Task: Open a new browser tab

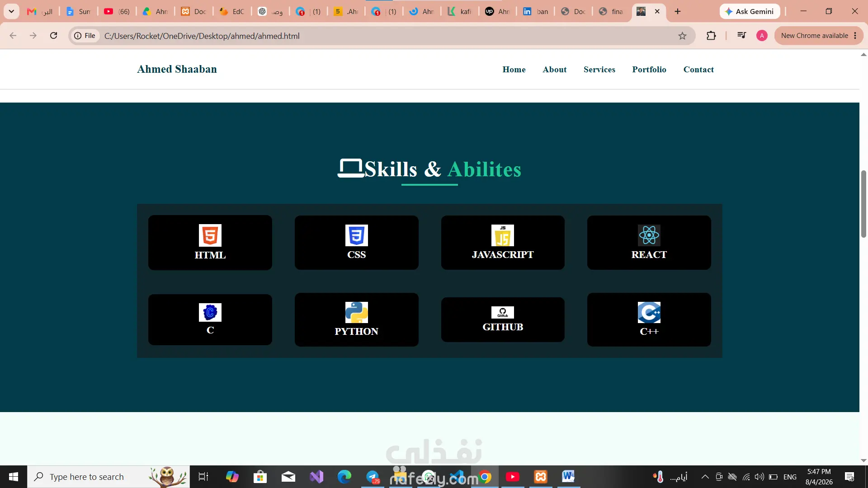Action: click(677, 11)
